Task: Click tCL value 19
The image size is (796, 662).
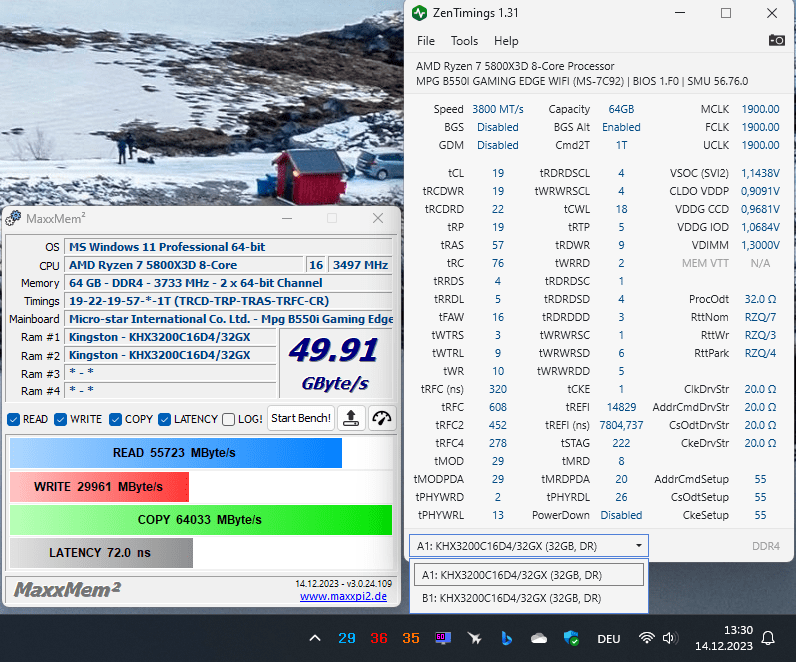Action: tap(498, 173)
